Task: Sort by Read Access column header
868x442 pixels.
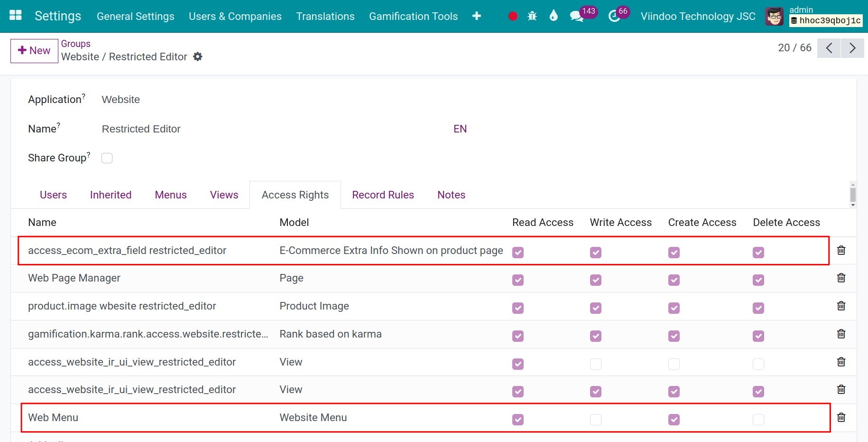Action: [x=543, y=222]
